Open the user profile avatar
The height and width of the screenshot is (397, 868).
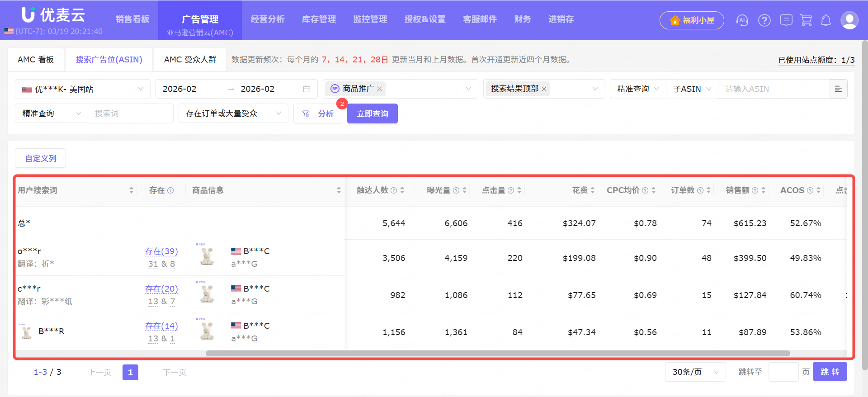pyautogui.click(x=849, y=20)
